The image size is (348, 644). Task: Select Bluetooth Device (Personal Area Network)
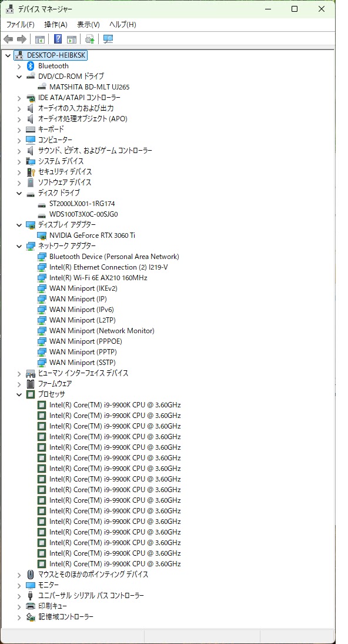click(x=114, y=257)
